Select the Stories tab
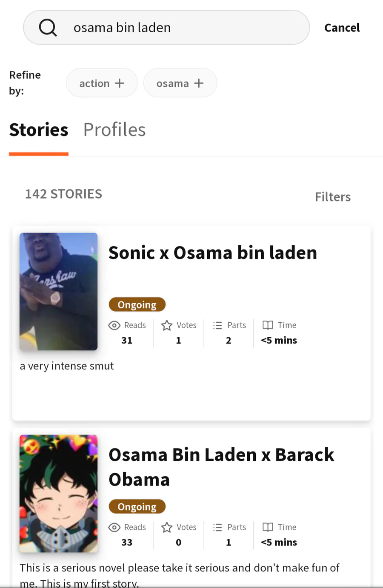This screenshot has height=588, width=383. click(x=39, y=130)
